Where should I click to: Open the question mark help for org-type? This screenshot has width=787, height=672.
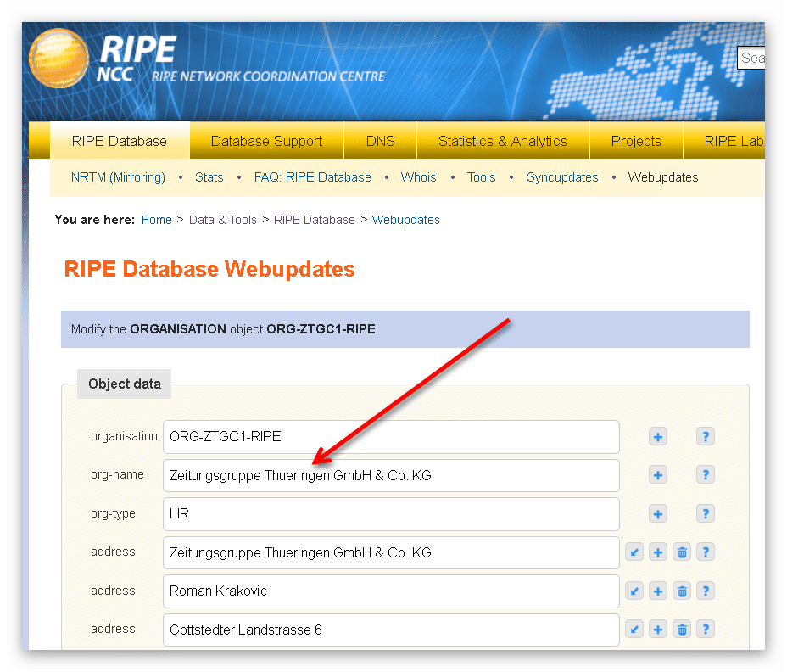[x=706, y=514]
